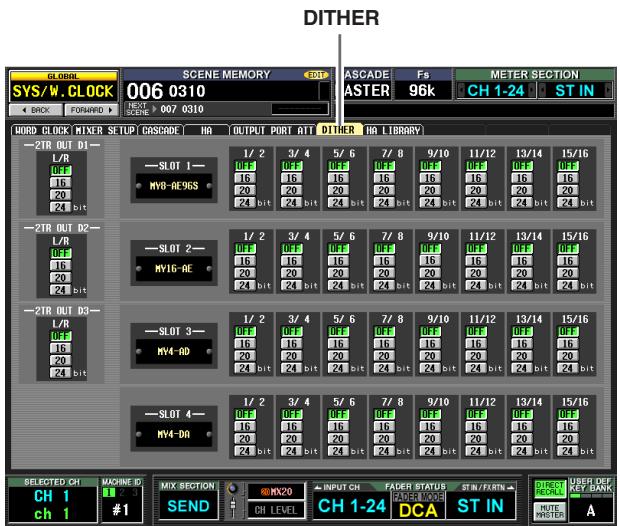Select 24 for SLOT 4 channels 9/10
Viewport: 620px width, 526px height.
[430, 451]
